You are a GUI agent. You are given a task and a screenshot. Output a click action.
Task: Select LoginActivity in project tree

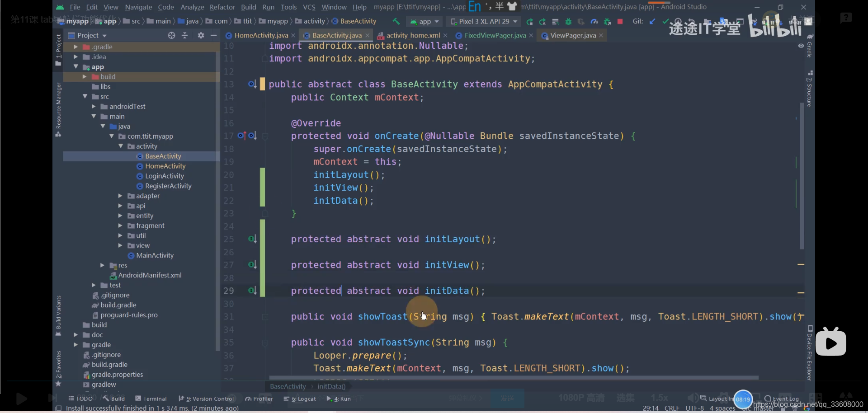point(165,176)
